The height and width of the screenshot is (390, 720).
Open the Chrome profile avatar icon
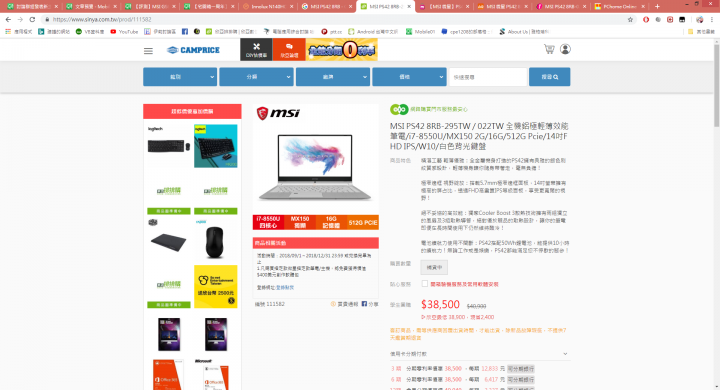[x=699, y=19]
